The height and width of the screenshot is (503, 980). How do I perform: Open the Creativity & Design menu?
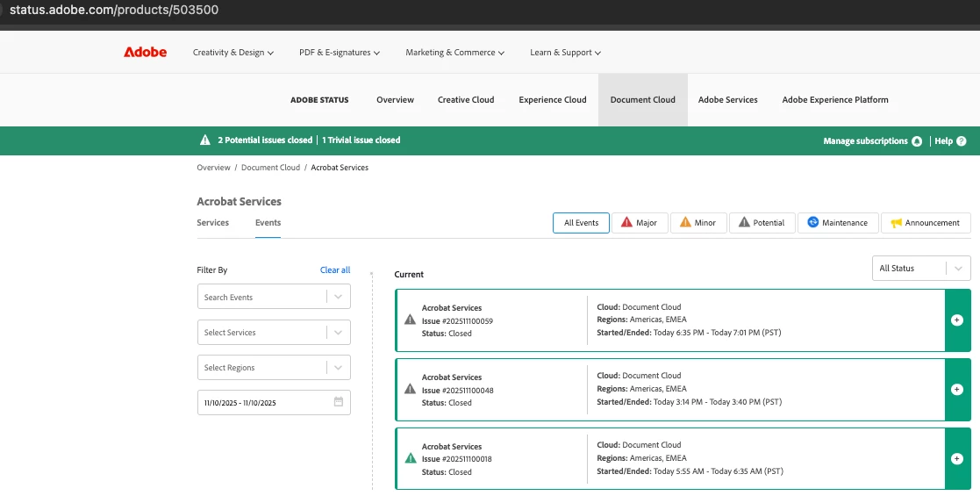point(233,53)
